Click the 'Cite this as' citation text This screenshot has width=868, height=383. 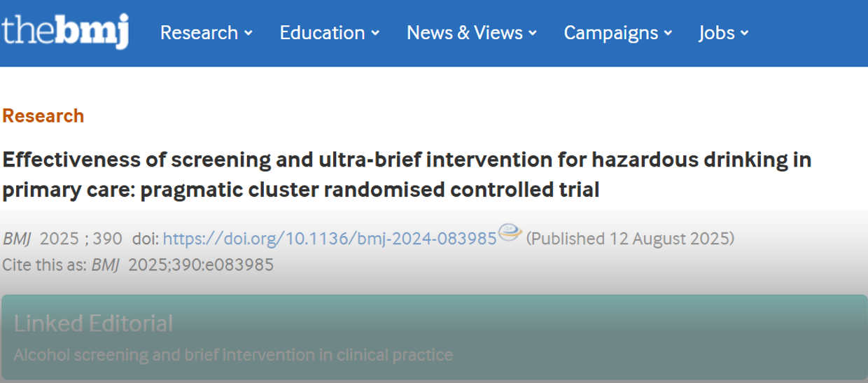tap(137, 265)
